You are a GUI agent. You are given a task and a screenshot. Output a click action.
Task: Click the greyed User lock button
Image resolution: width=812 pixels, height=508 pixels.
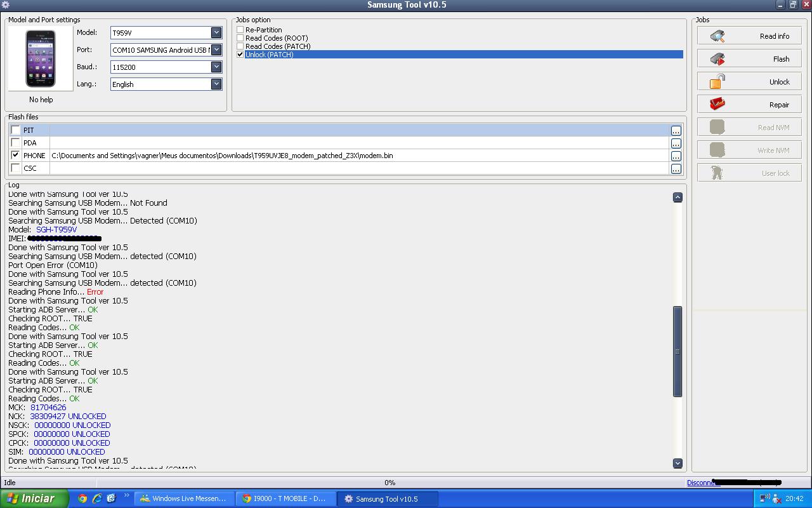click(749, 173)
